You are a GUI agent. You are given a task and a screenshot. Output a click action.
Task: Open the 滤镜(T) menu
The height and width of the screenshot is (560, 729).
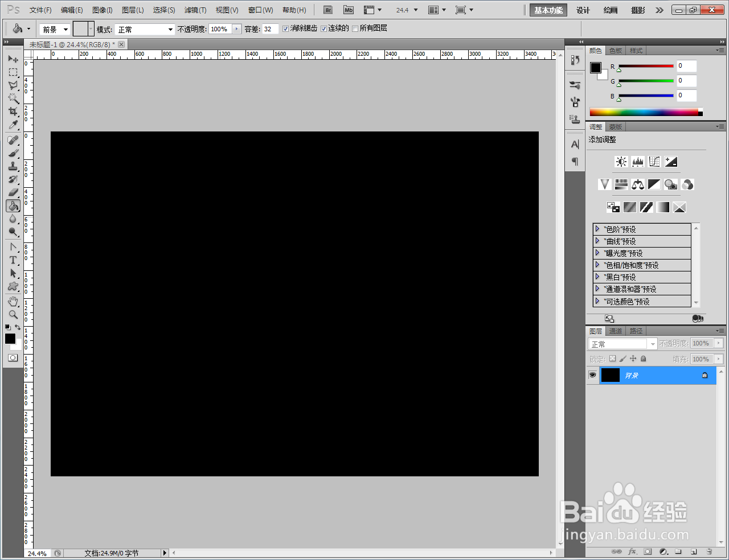(x=195, y=10)
